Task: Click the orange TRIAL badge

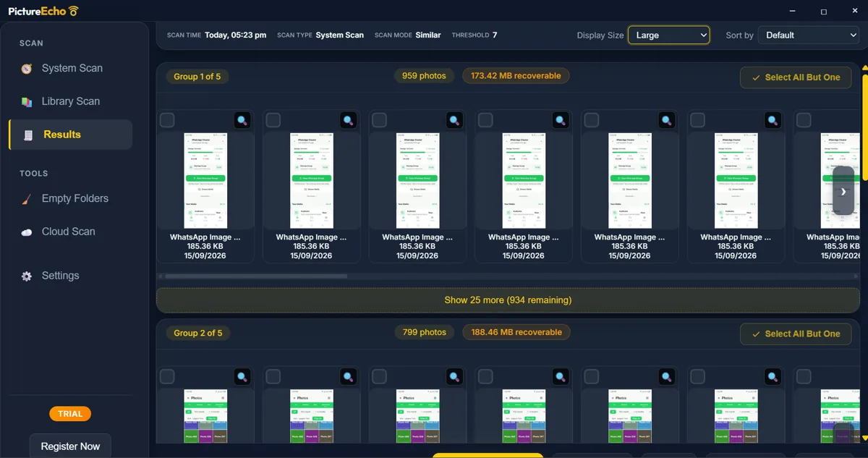Action: point(70,414)
